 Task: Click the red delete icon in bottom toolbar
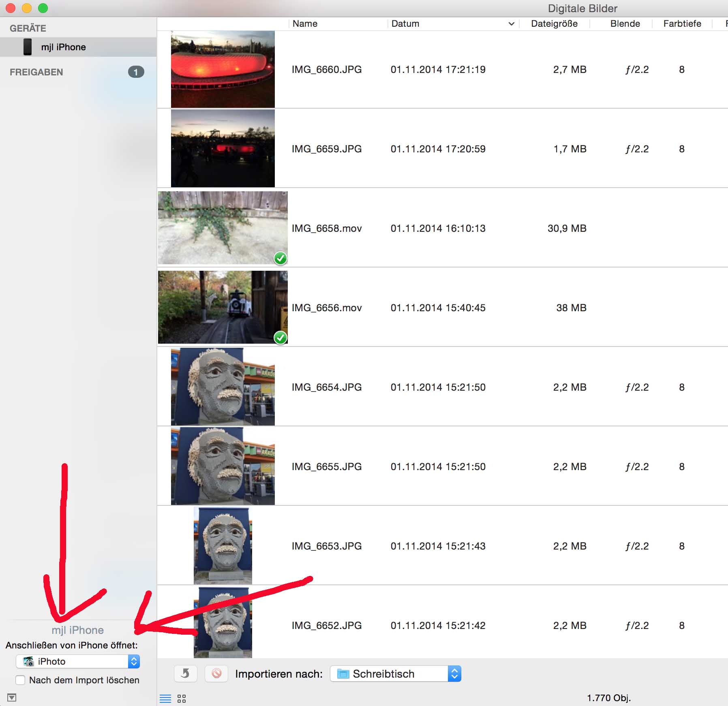[x=216, y=674]
